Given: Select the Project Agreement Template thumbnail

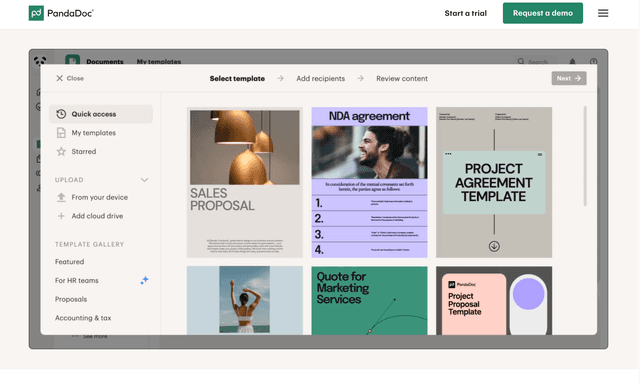Looking at the screenshot, I should tap(494, 183).
